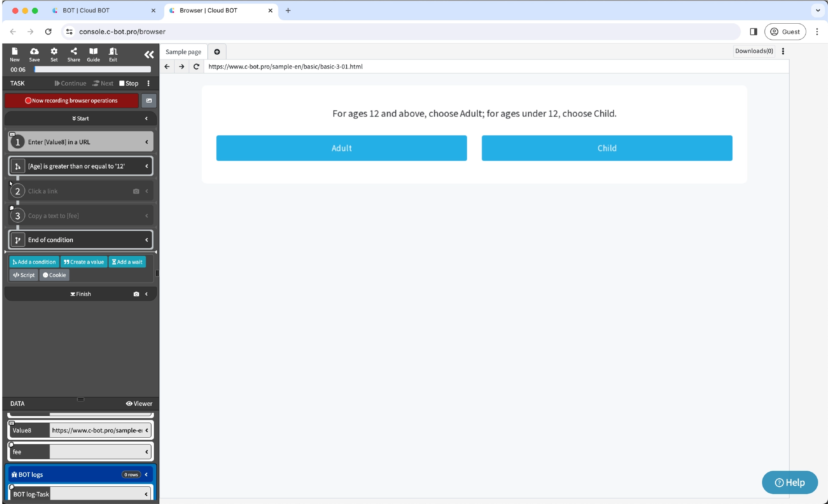Click the New file icon
Viewport: 828px width, 504px height.
[x=15, y=51]
